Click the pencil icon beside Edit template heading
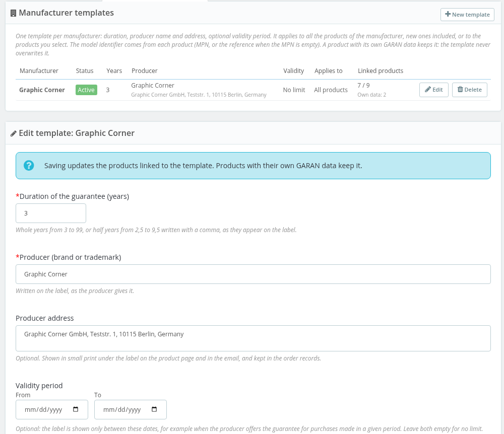 (13, 133)
